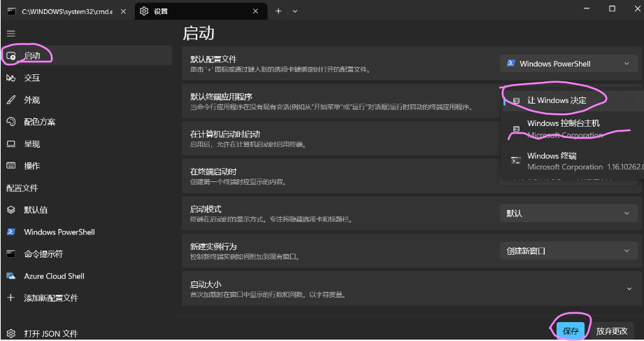Open the 新建实例行为 dropdown showing 创建新窗口
Screen dimensions: 644x341
click(x=568, y=251)
